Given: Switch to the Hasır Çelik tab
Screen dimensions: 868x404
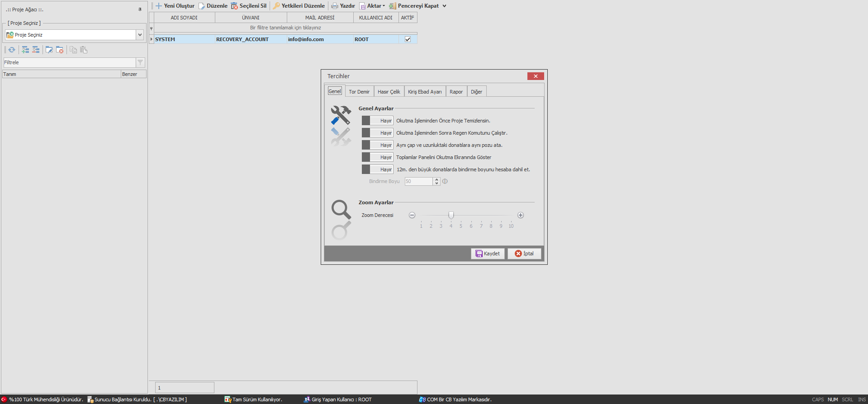Looking at the screenshot, I should click(x=389, y=92).
